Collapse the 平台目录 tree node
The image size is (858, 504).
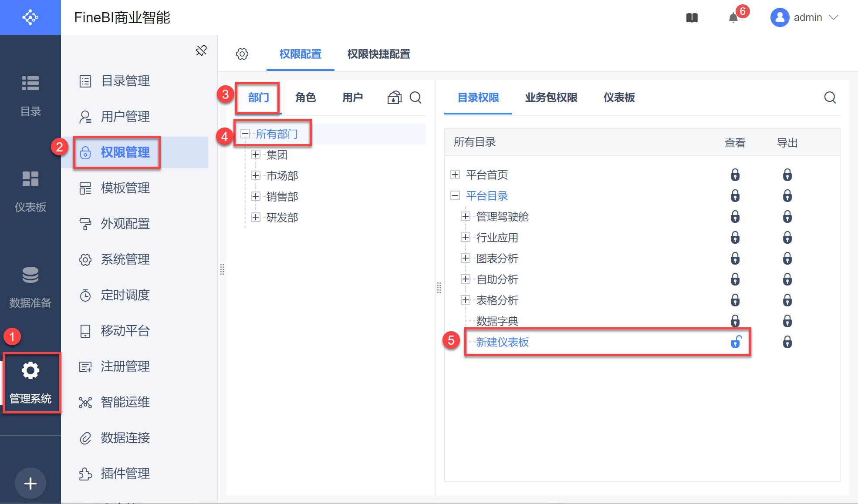[x=455, y=196]
